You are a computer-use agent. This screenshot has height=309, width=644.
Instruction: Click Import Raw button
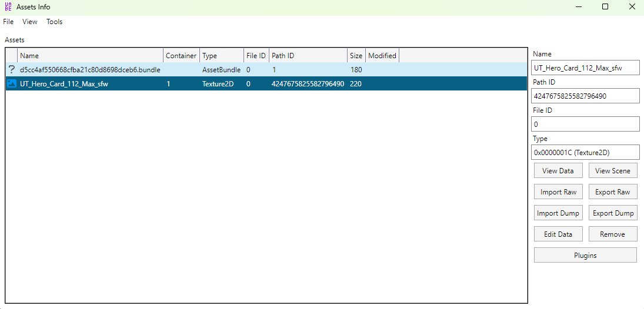point(558,192)
